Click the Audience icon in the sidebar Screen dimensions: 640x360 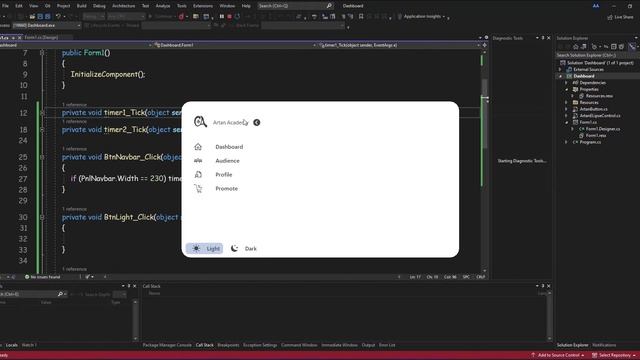coord(198,160)
